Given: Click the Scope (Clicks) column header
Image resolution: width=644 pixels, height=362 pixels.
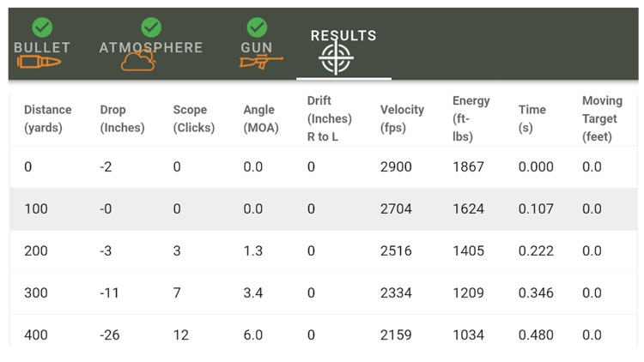Looking at the screenshot, I should point(194,118).
